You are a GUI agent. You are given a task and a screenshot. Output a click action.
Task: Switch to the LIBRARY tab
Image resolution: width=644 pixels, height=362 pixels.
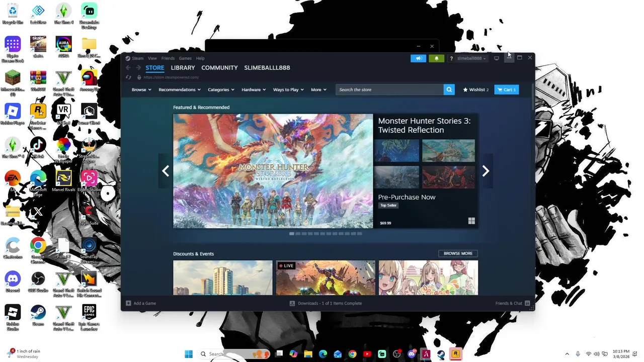(183, 68)
